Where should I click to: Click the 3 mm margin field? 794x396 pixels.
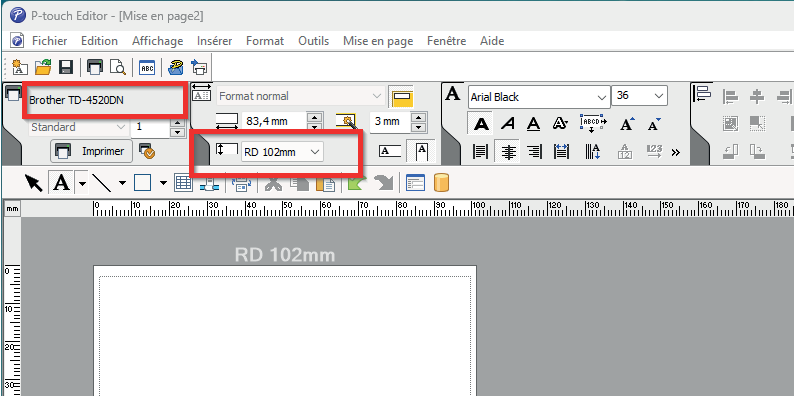click(x=390, y=122)
